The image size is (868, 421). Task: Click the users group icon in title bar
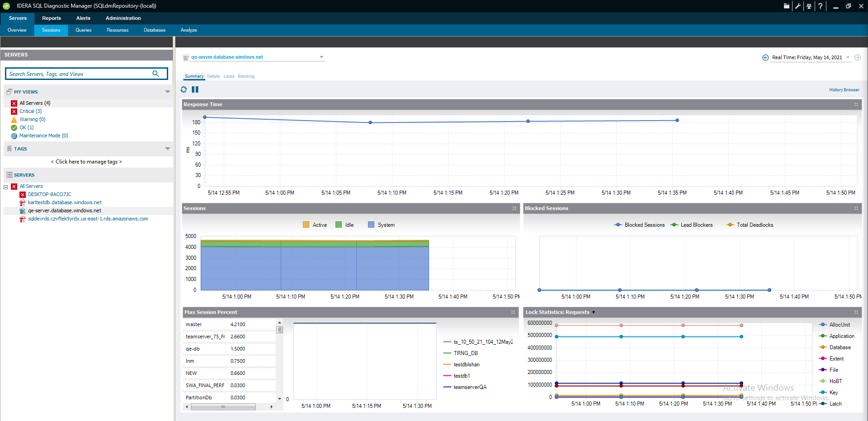pos(809,6)
